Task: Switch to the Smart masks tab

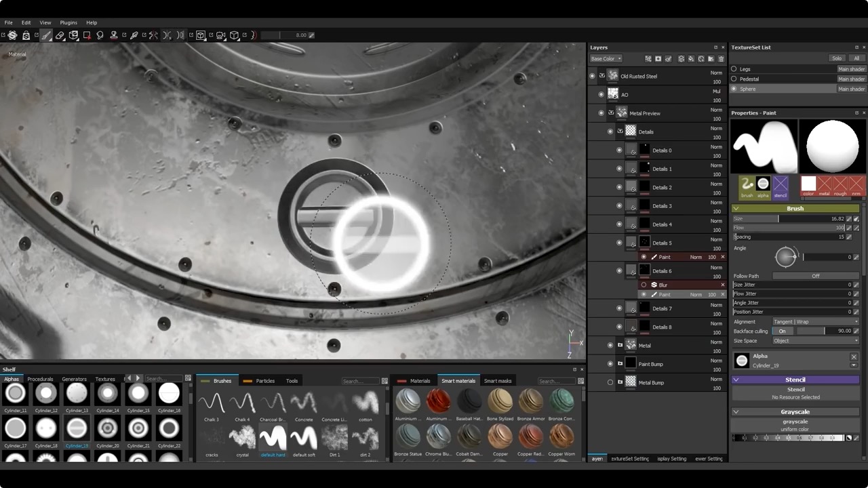Action: click(498, 381)
